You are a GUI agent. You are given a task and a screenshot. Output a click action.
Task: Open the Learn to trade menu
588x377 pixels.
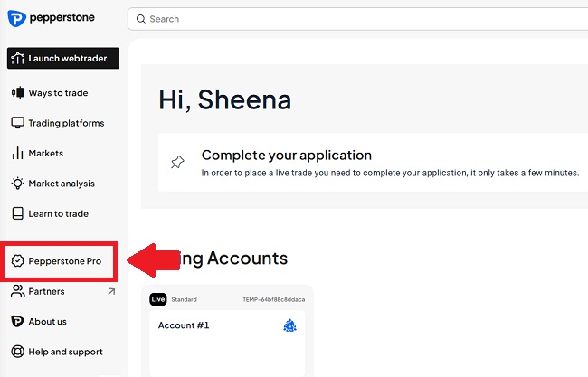[x=59, y=213]
